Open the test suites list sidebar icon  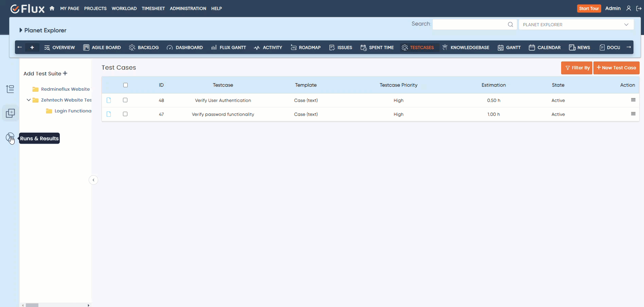click(10, 89)
